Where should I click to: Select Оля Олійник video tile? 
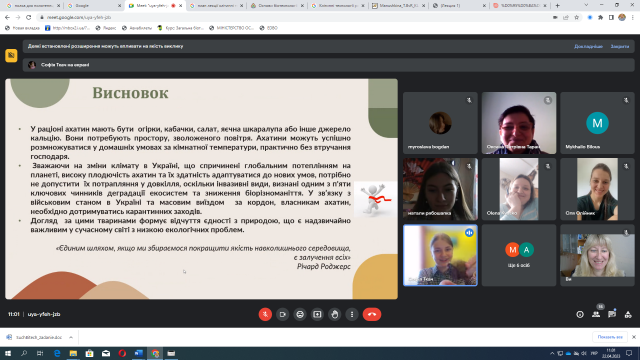tap(597, 189)
